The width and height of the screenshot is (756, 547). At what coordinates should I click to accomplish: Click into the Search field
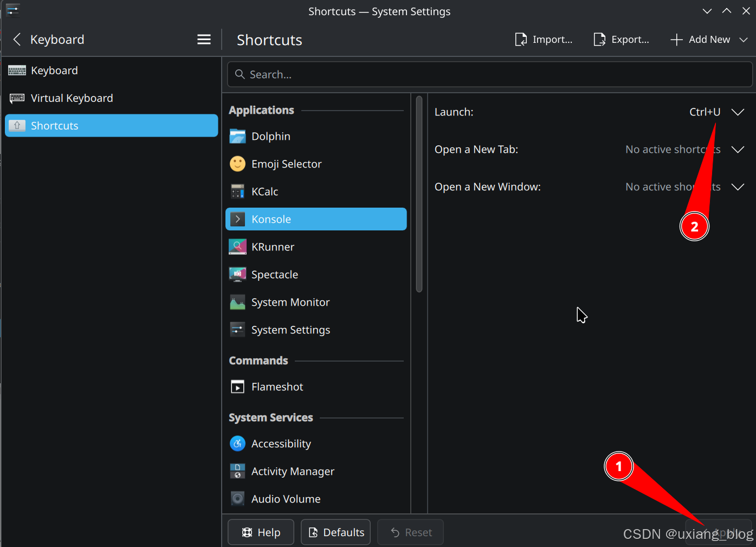click(490, 74)
